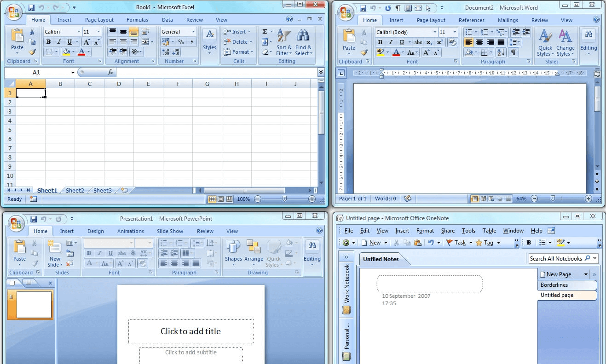Click the Percent Style icon in Excel

pyautogui.click(x=181, y=42)
